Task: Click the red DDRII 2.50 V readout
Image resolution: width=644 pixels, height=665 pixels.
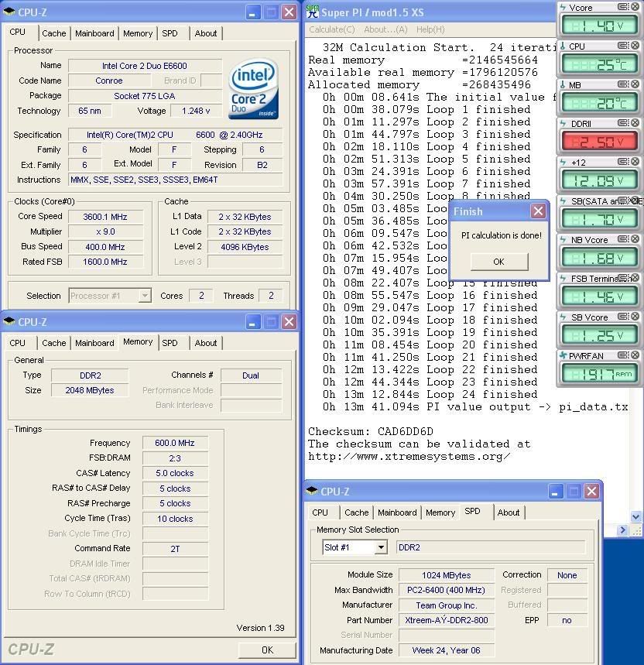Action: click(x=599, y=141)
